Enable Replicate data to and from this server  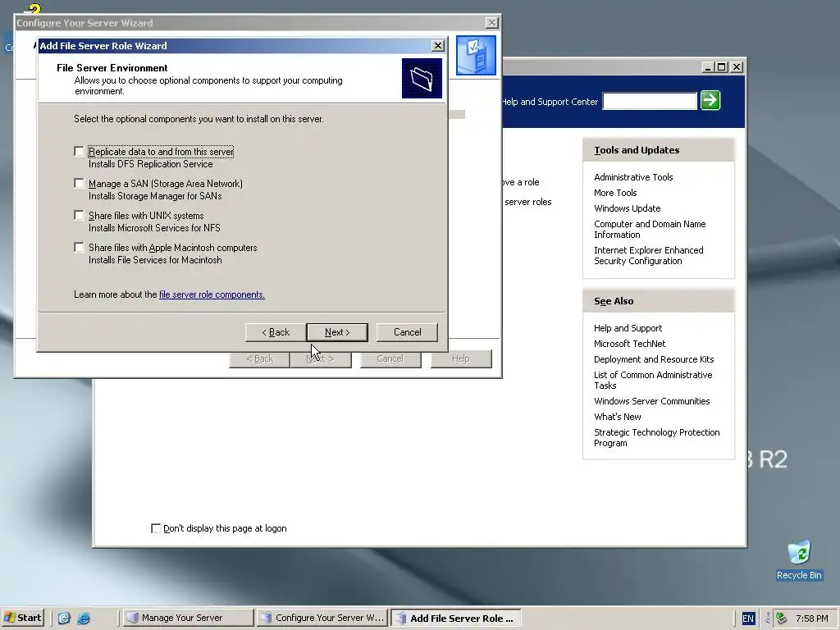pyautogui.click(x=79, y=152)
